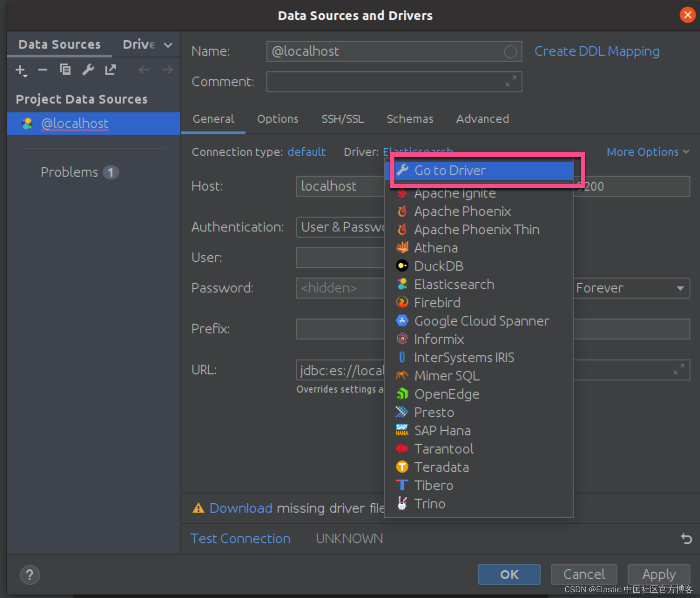The image size is (700, 598).
Task: Expand hidden tabs chevron beside Drivers
Action: pos(168,45)
